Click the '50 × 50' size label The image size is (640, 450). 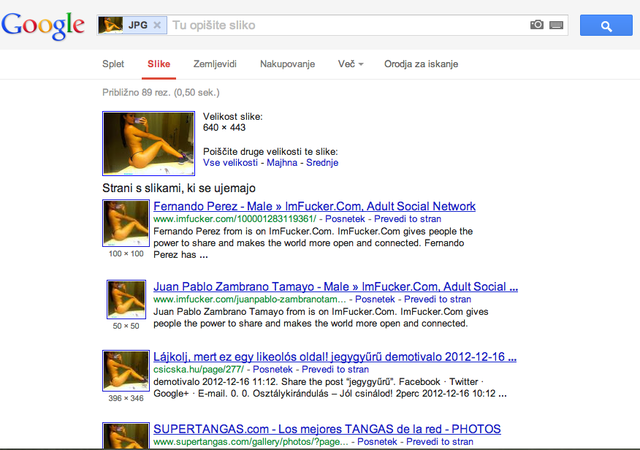tap(126, 326)
